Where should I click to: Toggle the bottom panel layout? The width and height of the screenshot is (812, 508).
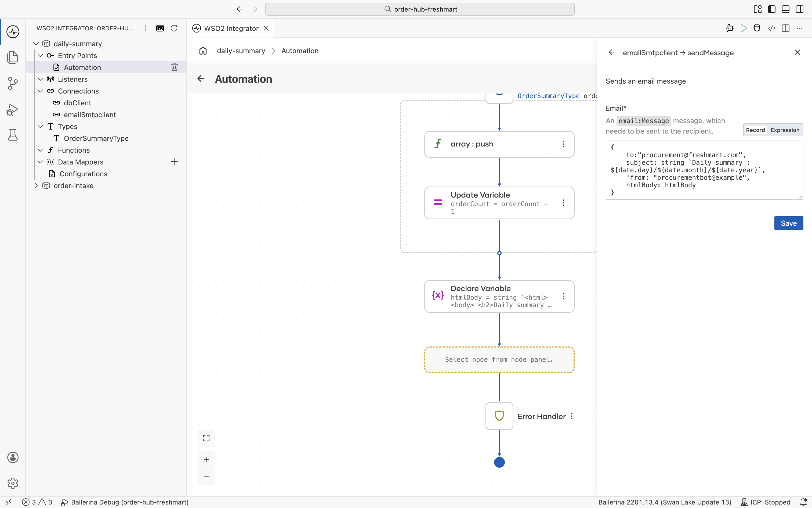(x=785, y=9)
